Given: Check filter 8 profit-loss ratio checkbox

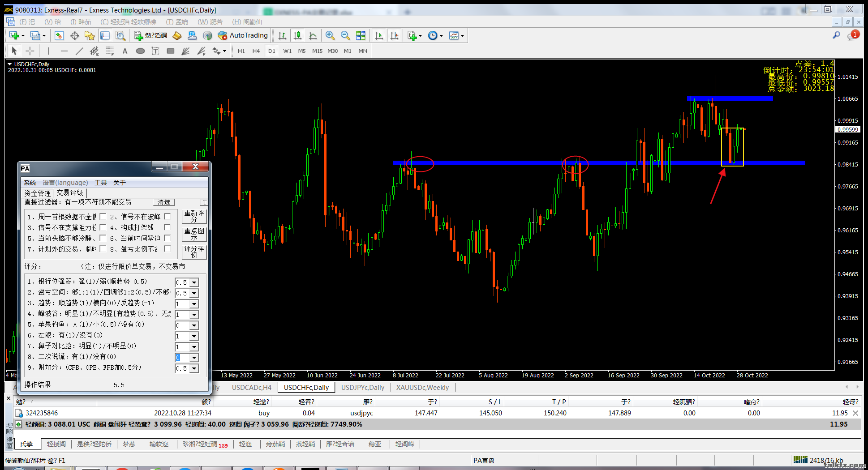Looking at the screenshot, I should [168, 249].
